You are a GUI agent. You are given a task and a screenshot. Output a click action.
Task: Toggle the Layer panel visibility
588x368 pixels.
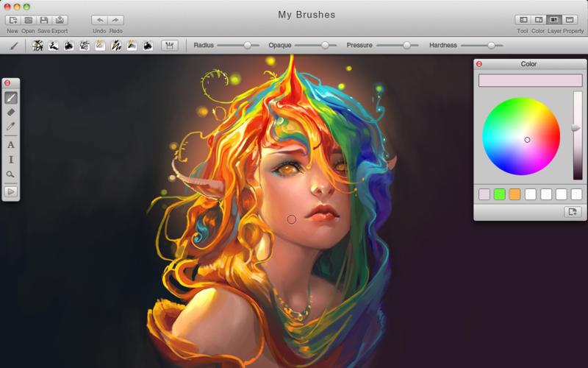tap(554, 20)
